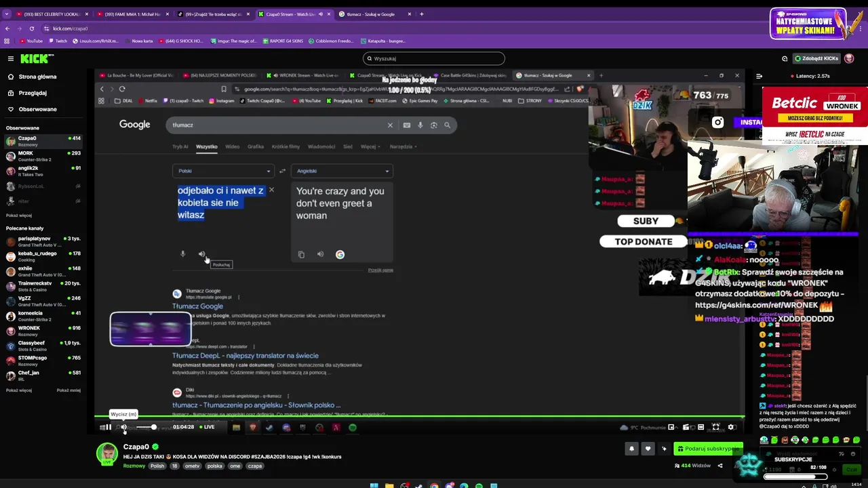Swap translation languages in streamed Google
The height and width of the screenshot is (488, 868).
pos(282,171)
